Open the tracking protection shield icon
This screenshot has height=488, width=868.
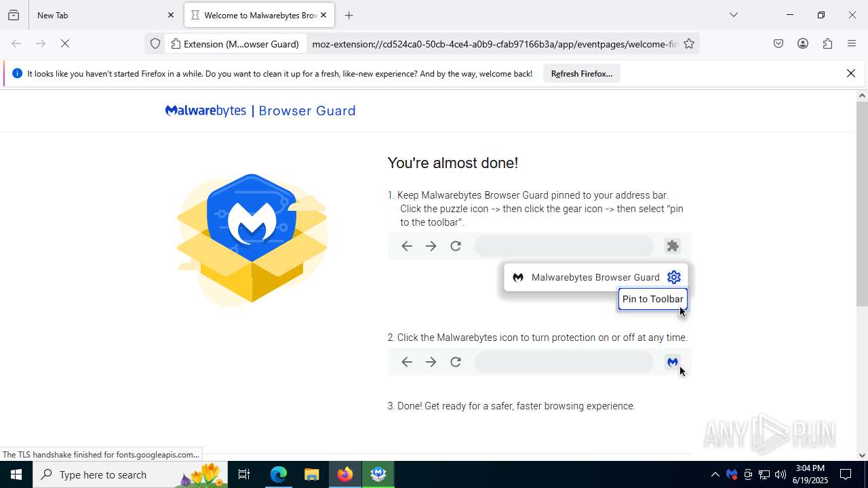[x=155, y=44]
